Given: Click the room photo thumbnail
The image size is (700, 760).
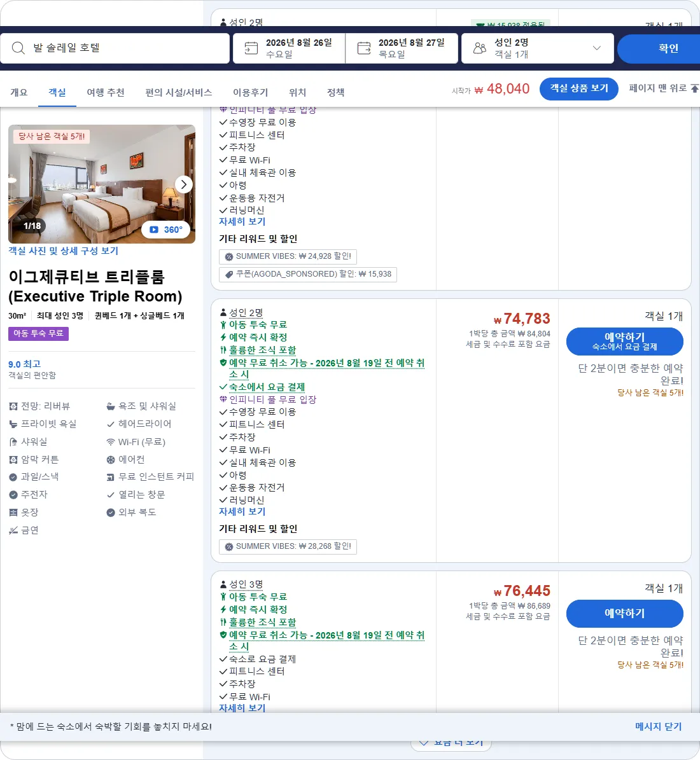Looking at the screenshot, I should (x=102, y=184).
